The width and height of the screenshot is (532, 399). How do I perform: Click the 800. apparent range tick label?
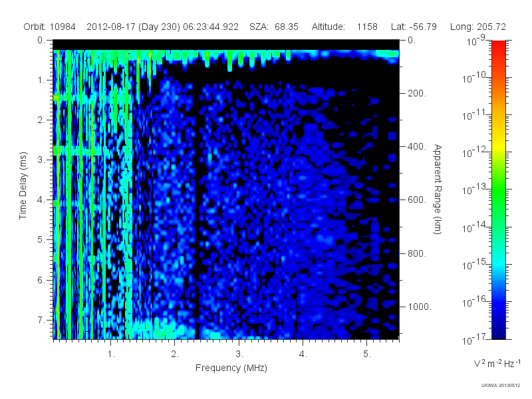click(x=417, y=253)
